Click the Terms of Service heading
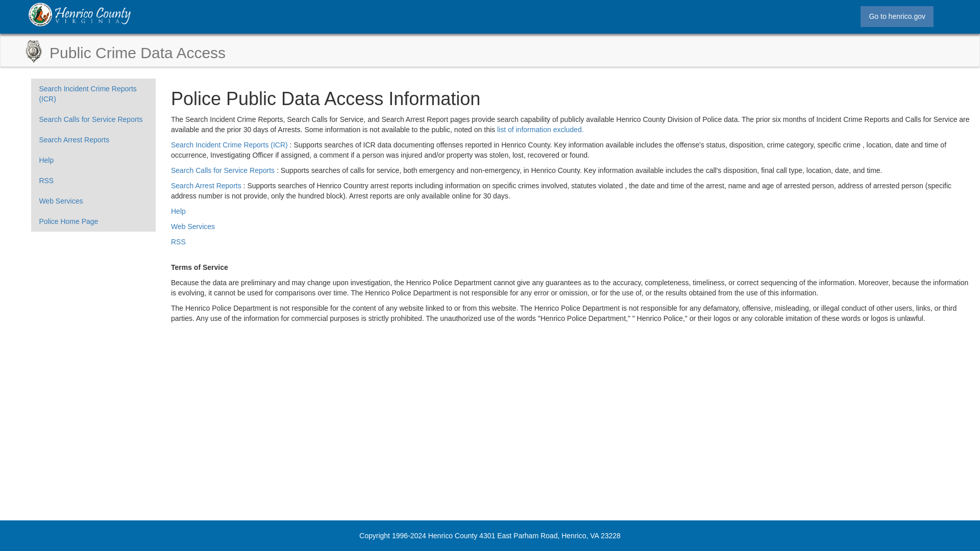980x551 pixels. point(200,267)
